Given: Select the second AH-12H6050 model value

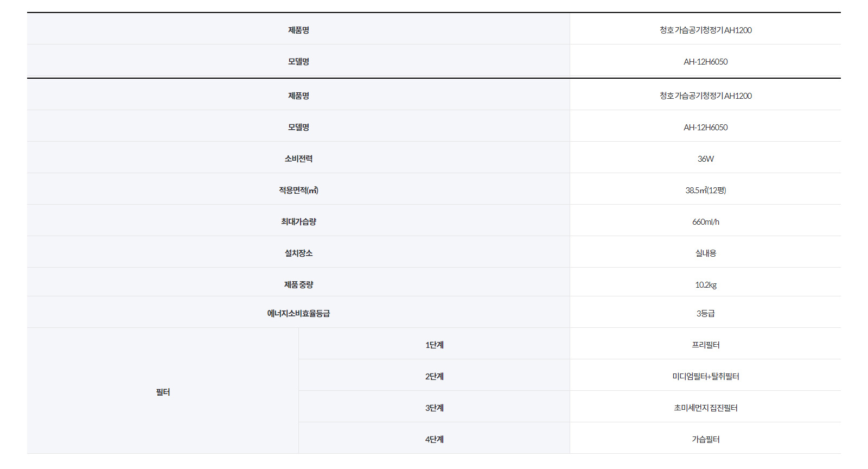Looking at the screenshot, I should 705,127.
